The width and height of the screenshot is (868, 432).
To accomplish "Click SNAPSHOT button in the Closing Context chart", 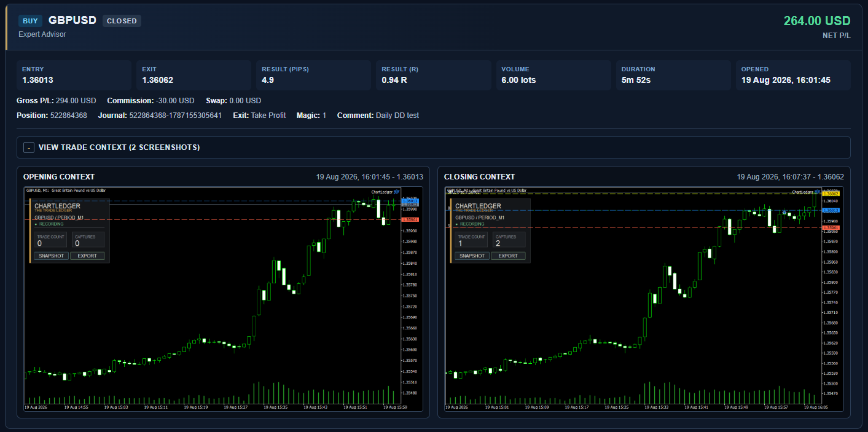I will [x=472, y=256].
